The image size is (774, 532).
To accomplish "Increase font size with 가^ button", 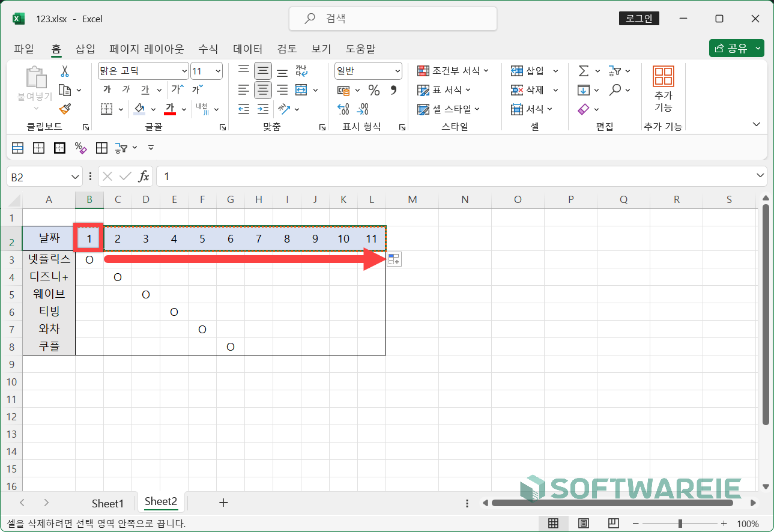I will click(x=177, y=89).
